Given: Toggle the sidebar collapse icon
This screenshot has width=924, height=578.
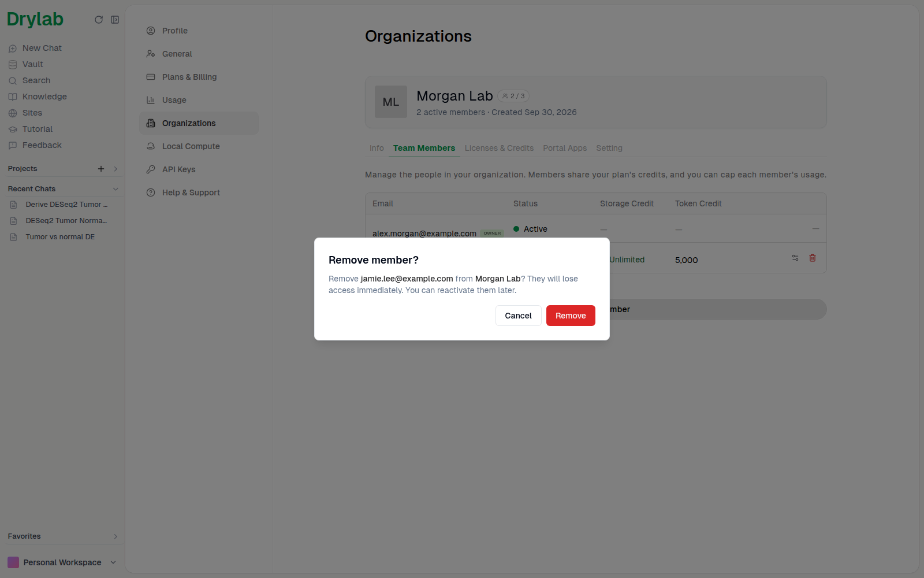Looking at the screenshot, I should point(115,20).
